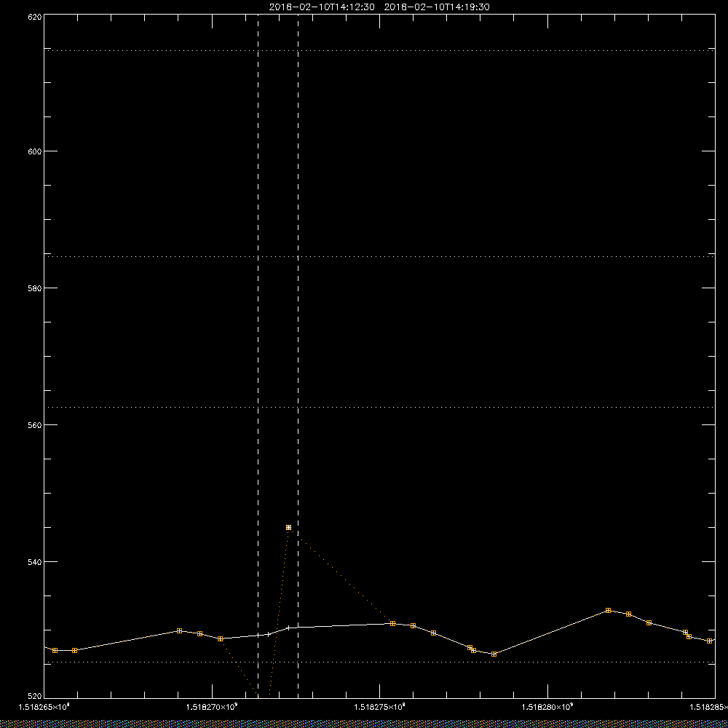Select the y-axis label 620
The height and width of the screenshot is (728, 728).
coord(35,17)
